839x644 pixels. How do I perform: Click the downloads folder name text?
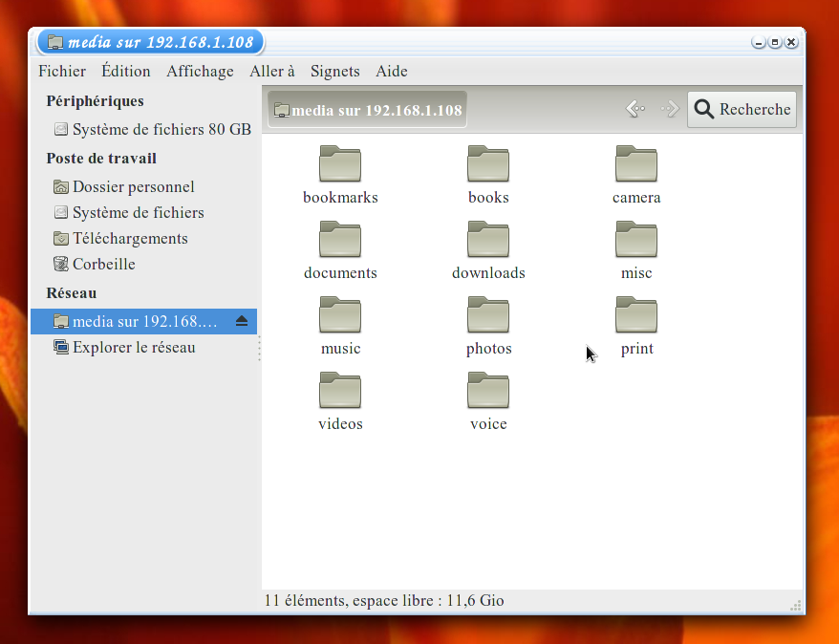(488, 272)
